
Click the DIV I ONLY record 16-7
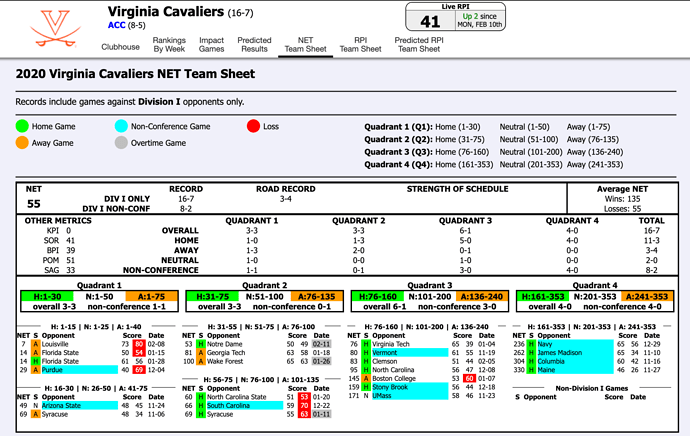click(x=186, y=199)
